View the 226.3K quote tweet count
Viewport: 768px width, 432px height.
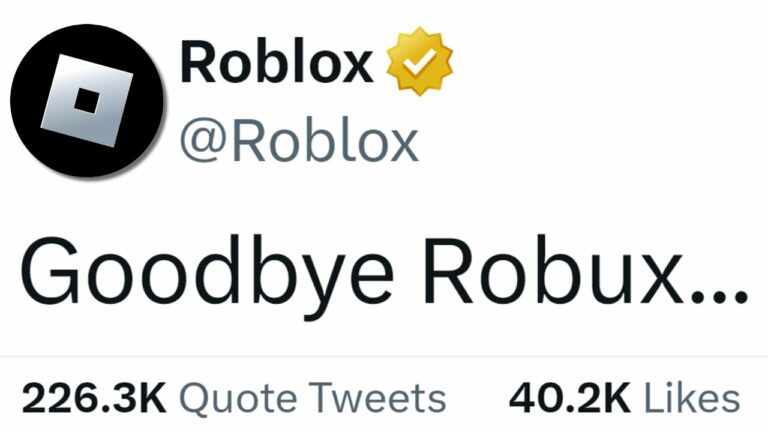click(x=94, y=399)
